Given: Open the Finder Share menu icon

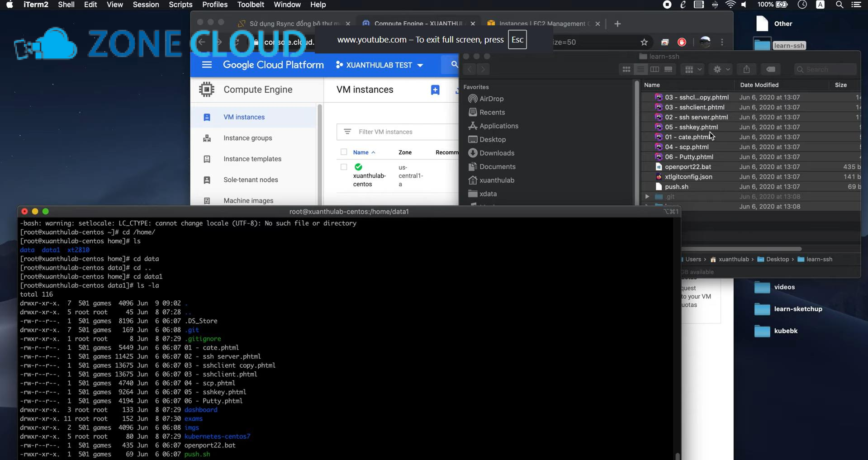Looking at the screenshot, I should [746, 69].
